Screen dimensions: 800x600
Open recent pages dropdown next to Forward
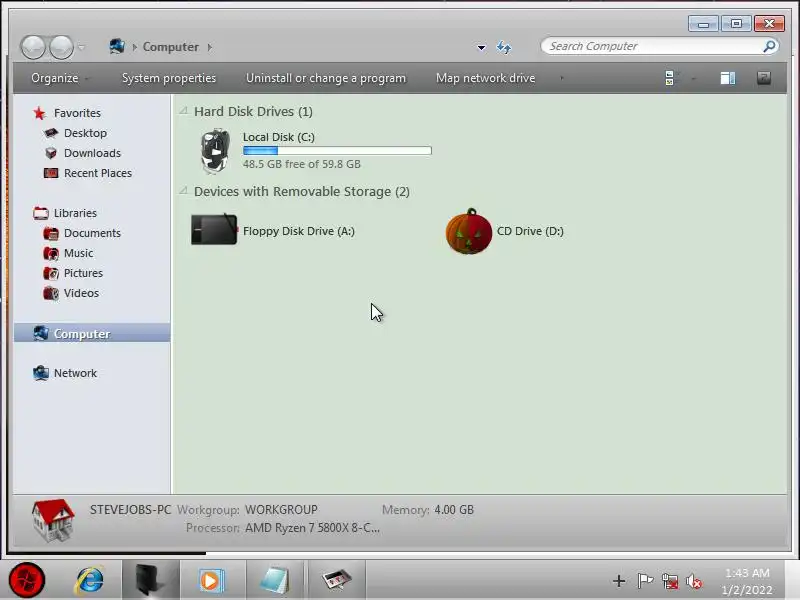(x=82, y=47)
